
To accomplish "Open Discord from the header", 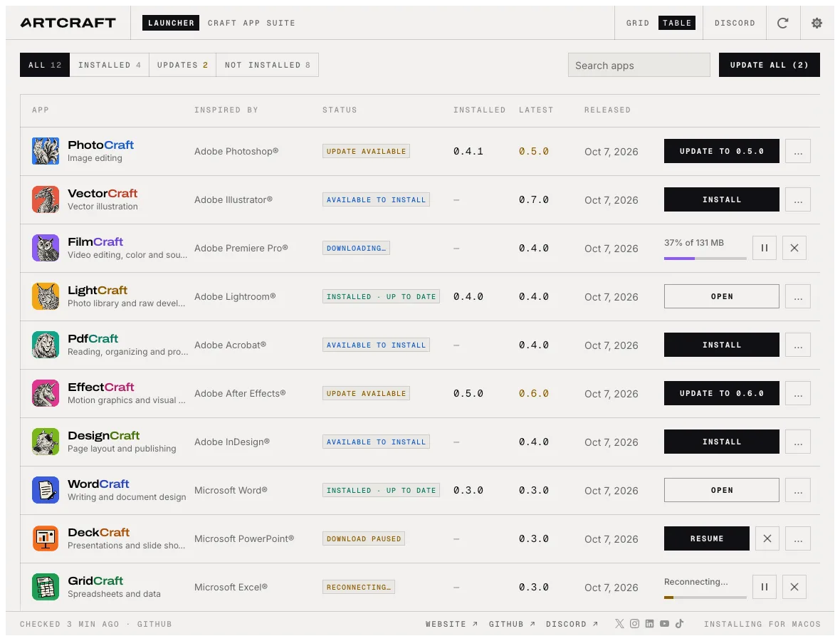I will click(735, 23).
